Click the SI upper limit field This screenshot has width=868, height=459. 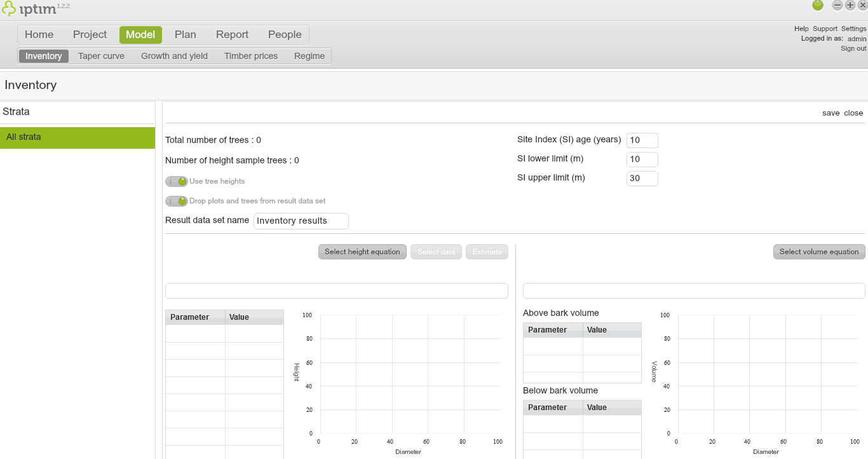pyautogui.click(x=642, y=179)
